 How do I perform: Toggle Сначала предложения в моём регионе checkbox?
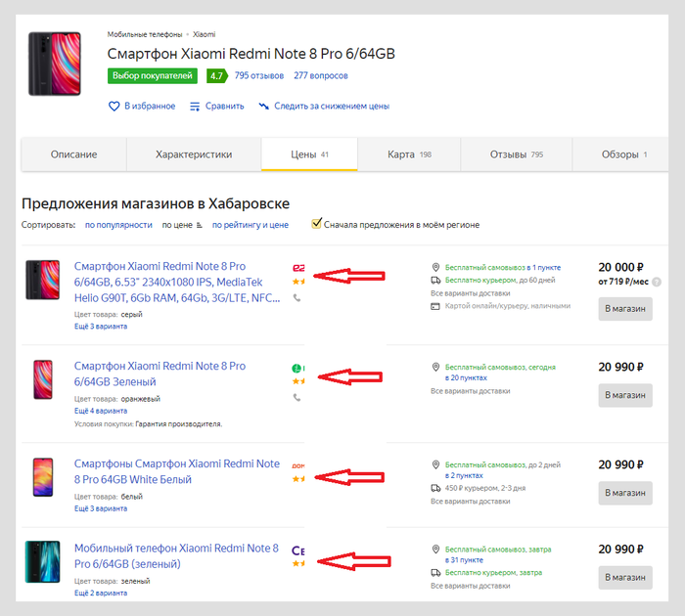tap(316, 224)
